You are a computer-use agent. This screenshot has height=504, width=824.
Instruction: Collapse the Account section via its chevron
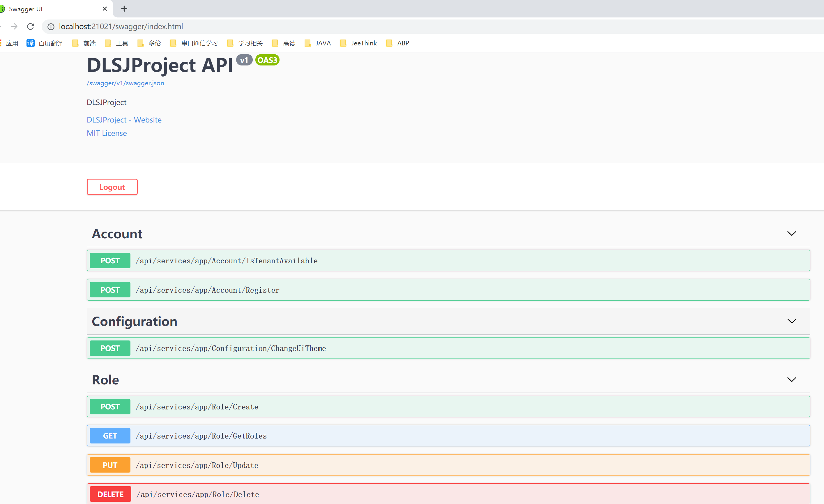tap(792, 233)
